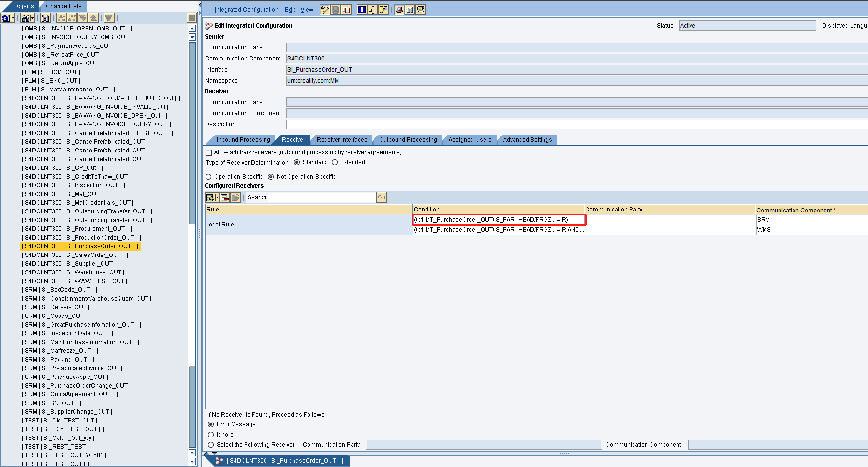Image resolution: width=868 pixels, height=467 pixels.
Task: Open the dropdown next to the Refresh icon
Action: [x=13, y=18]
